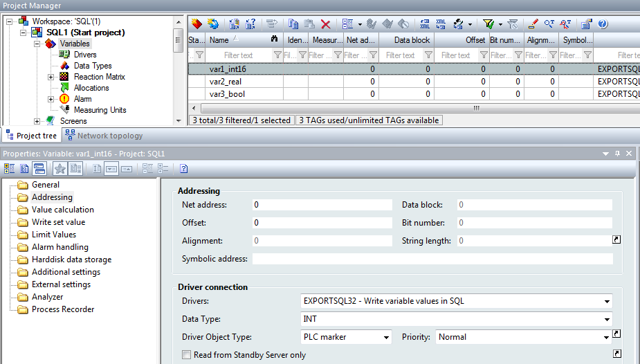Screen dimensions: 640x364
Task: Open help via blue question mark icon
Action: tap(603, 24)
